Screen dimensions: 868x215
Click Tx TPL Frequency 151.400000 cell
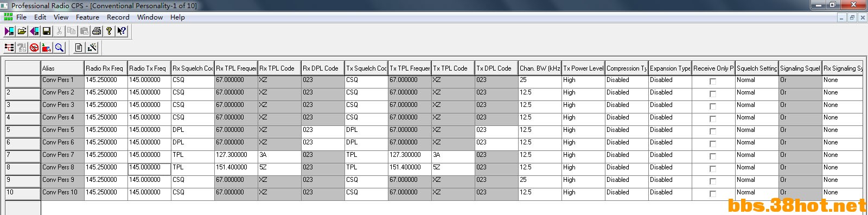pos(410,169)
